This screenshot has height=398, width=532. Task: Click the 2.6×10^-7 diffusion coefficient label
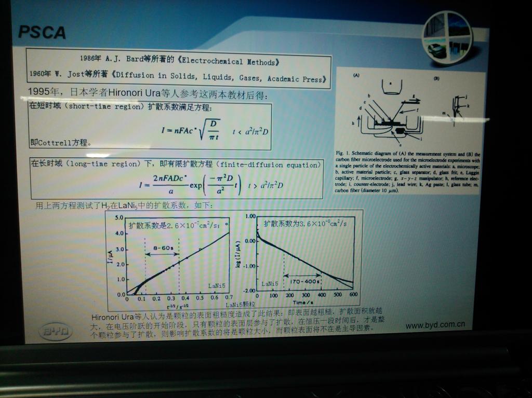[174, 225]
